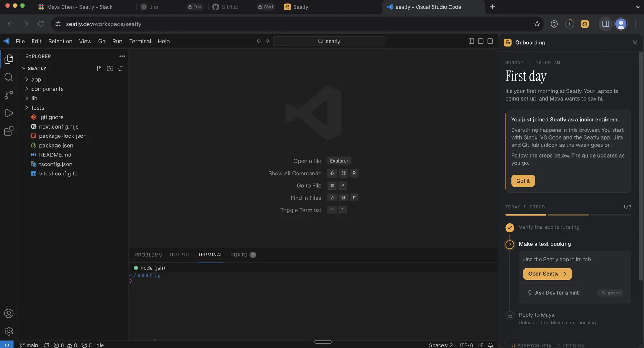
Task: Click the remote window indicator in status bar
Action: (7, 345)
